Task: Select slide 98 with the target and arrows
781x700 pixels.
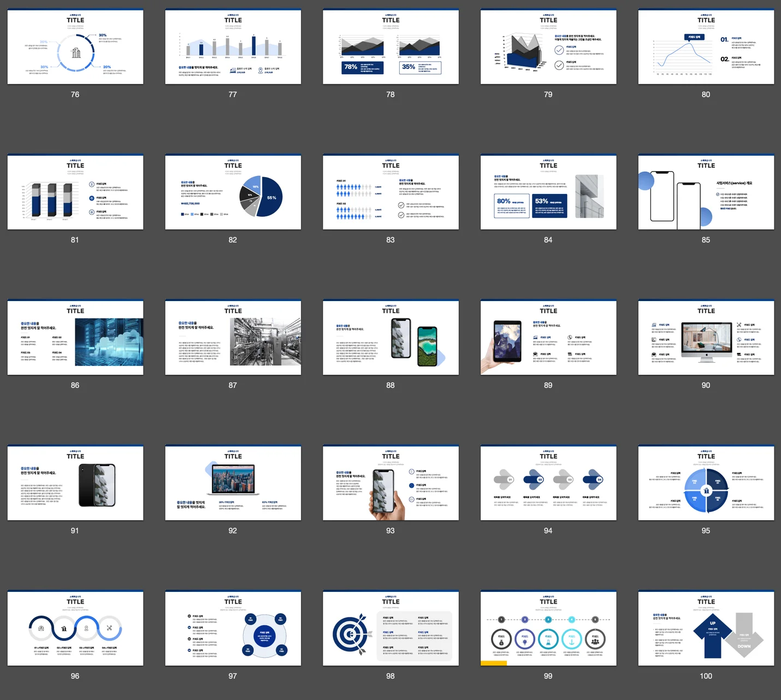Action: point(390,628)
